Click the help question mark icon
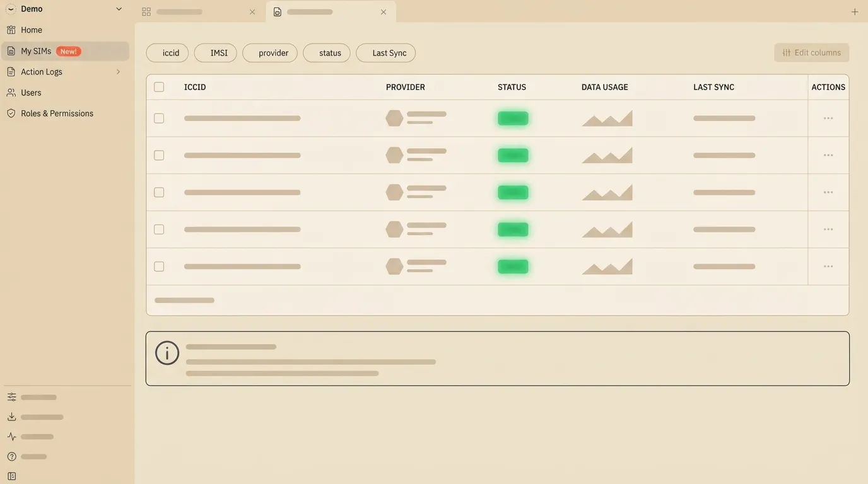The image size is (868, 484). click(11, 457)
